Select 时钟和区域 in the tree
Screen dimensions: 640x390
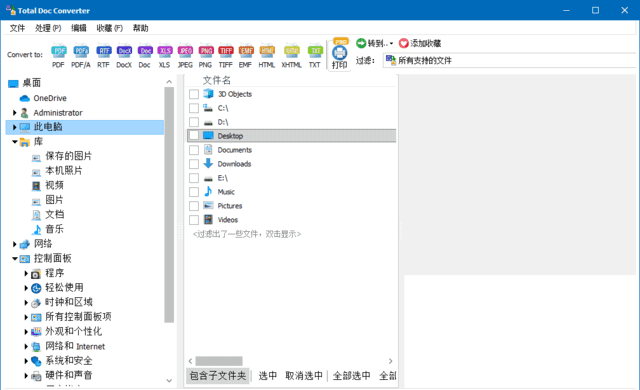[x=69, y=302]
